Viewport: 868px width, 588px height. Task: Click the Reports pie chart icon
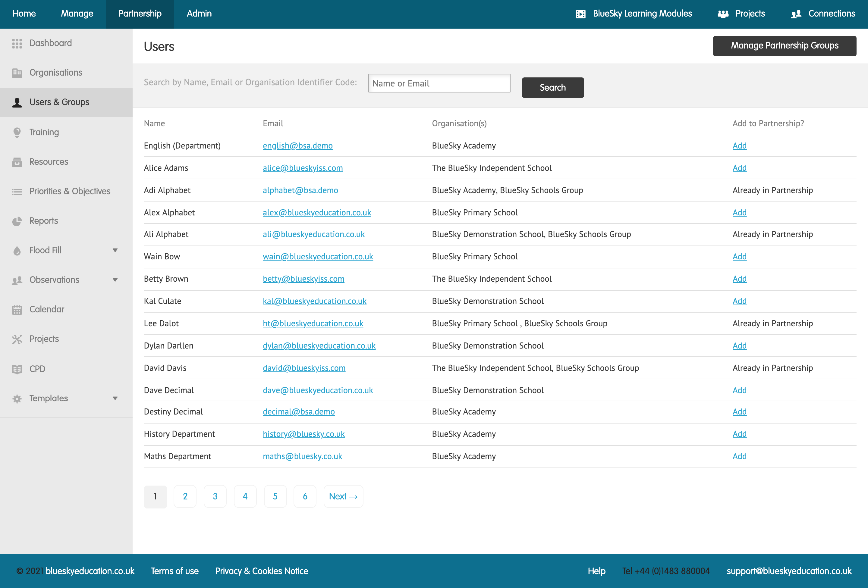pyautogui.click(x=17, y=221)
